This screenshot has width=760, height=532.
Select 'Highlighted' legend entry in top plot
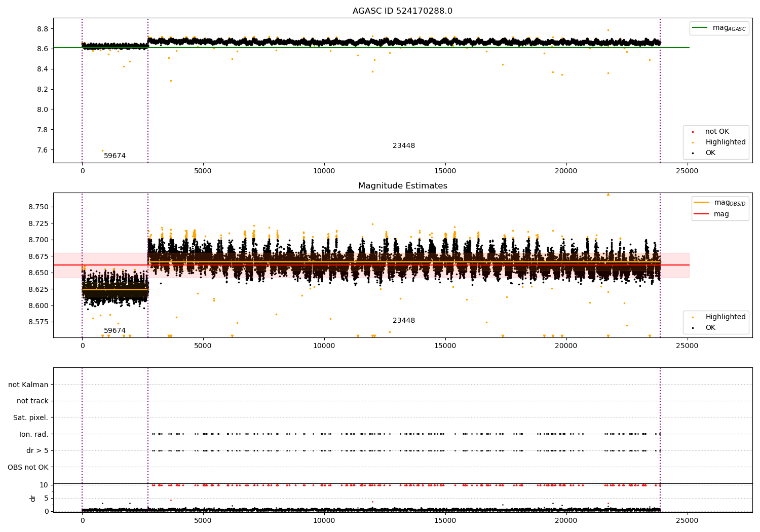725,142
